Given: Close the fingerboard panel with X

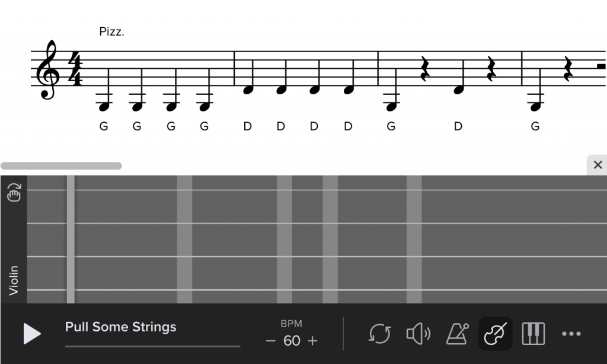Looking at the screenshot, I should point(598,165).
